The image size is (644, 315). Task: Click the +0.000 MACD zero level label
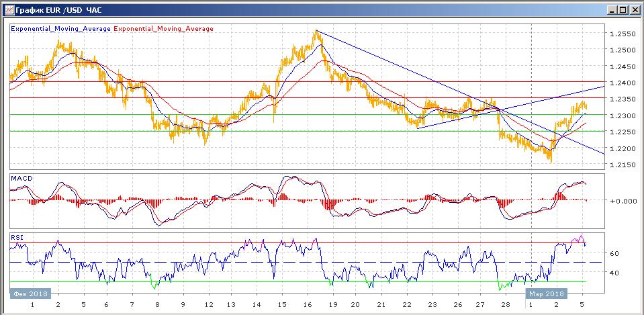(x=621, y=201)
